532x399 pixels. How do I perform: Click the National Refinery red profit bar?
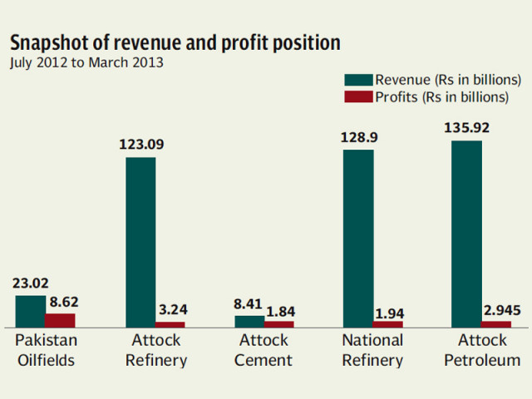(x=388, y=324)
